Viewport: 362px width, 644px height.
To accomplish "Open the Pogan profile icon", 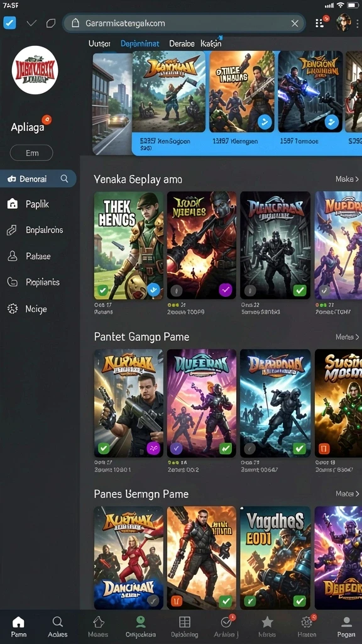I will click(346, 622).
